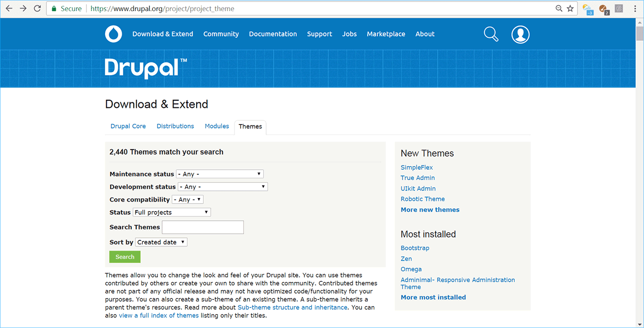
Task: Open Sub-theme structure and inheritance link
Action: tap(292, 307)
